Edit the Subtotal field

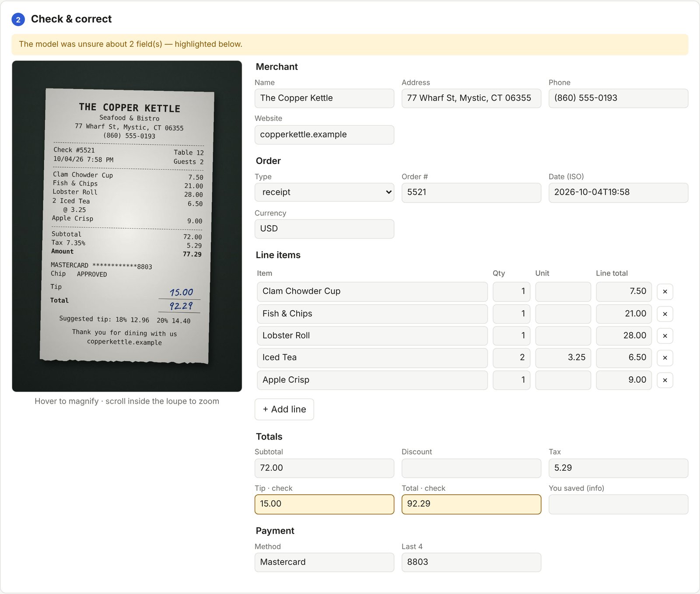pos(324,468)
